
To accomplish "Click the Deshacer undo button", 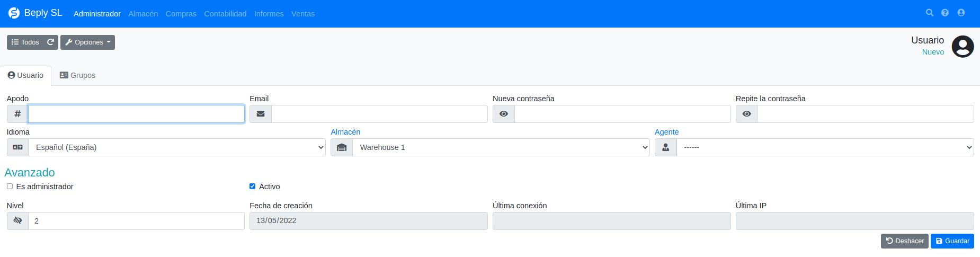I will point(905,241).
